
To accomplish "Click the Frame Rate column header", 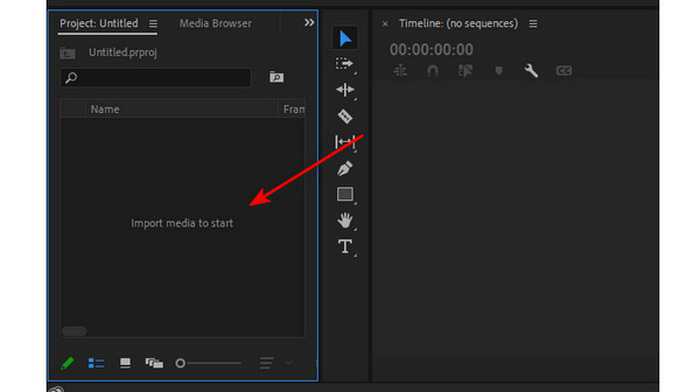I will [x=294, y=109].
